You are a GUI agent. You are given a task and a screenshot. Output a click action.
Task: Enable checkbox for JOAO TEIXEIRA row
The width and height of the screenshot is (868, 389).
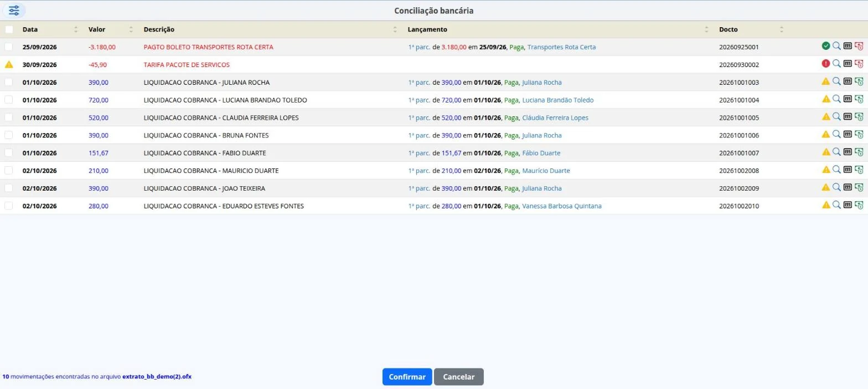9,188
